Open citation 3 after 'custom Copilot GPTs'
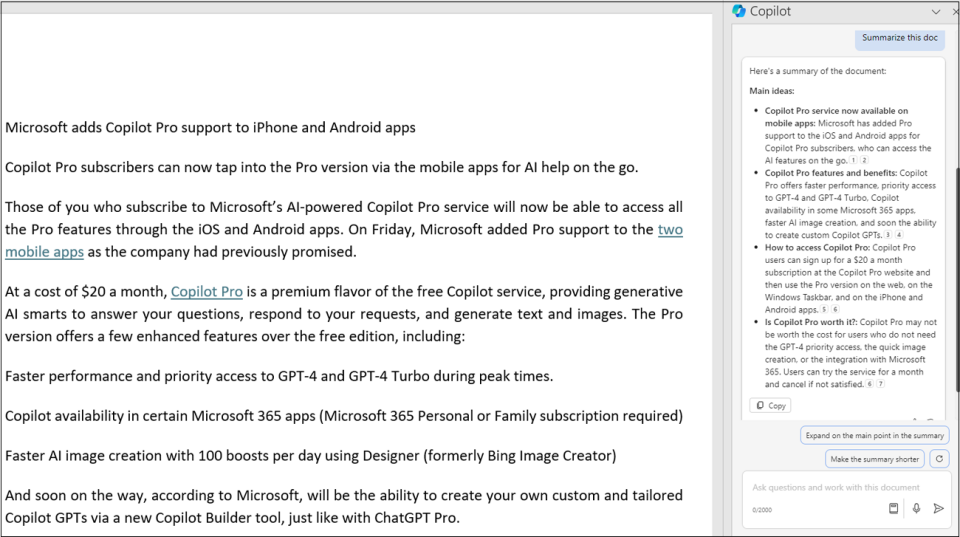 coord(888,235)
